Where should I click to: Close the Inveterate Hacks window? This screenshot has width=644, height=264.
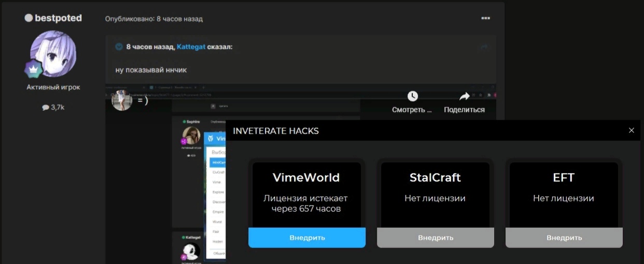(x=631, y=130)
